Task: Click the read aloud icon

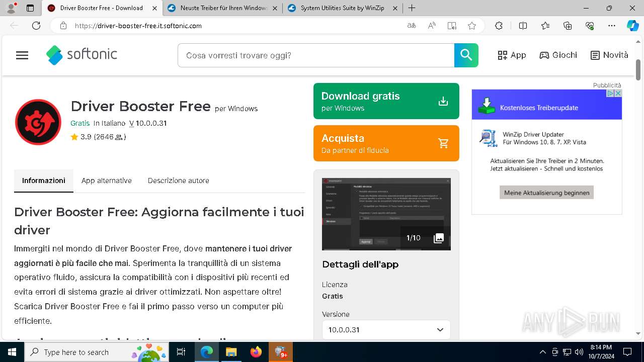Action: click(x=432, y=26)
